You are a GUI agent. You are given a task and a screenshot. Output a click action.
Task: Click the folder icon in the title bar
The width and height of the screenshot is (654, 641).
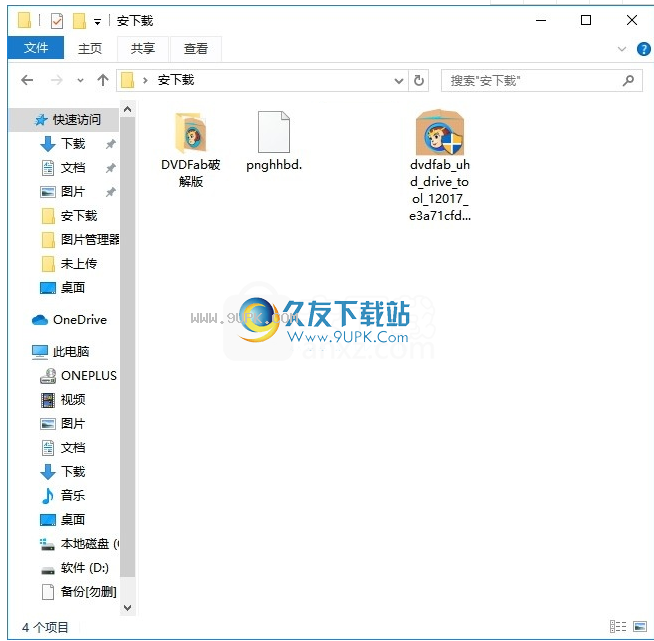(x=24, y=20)
